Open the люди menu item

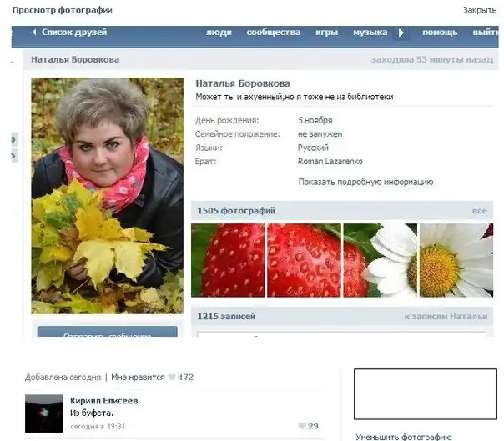[219, 33]
